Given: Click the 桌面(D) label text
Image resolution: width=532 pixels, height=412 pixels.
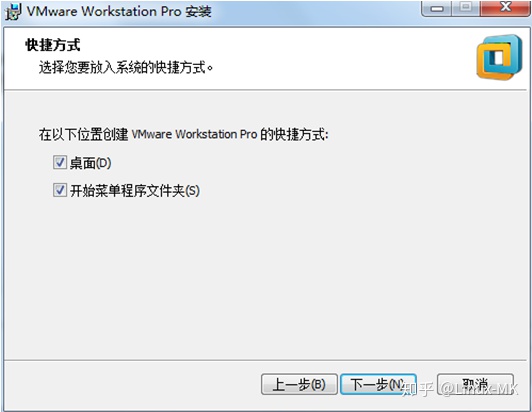Looking at the screenshot, I should 91,163.
